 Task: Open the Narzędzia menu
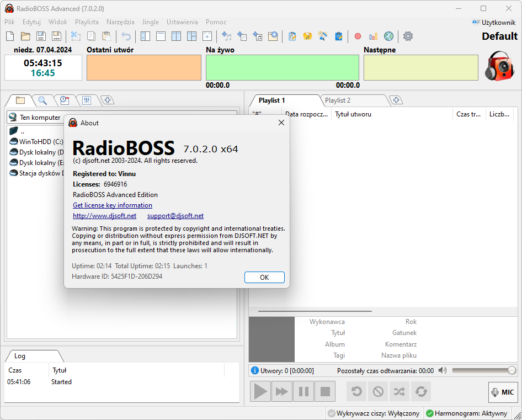[120, 22]
